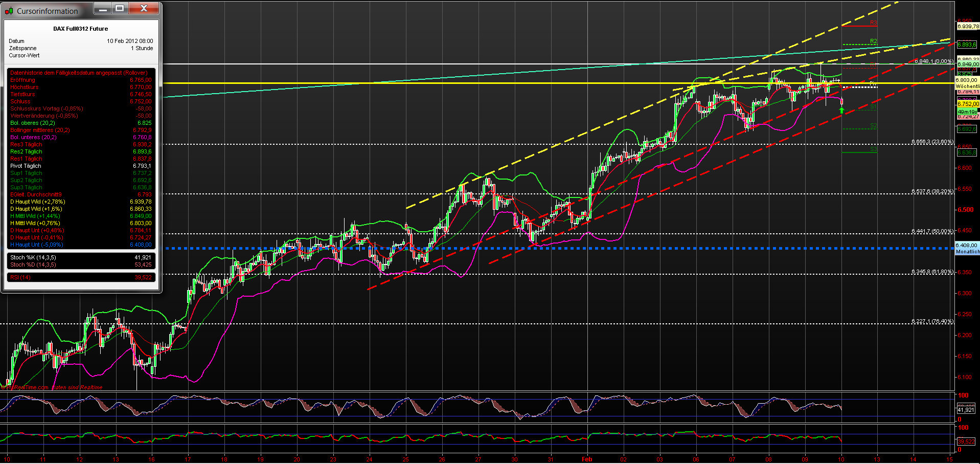The height and width of the screenshot is (464, 980).
Task: Maximize the Cursorinformation window
Action: pos(120,8)
